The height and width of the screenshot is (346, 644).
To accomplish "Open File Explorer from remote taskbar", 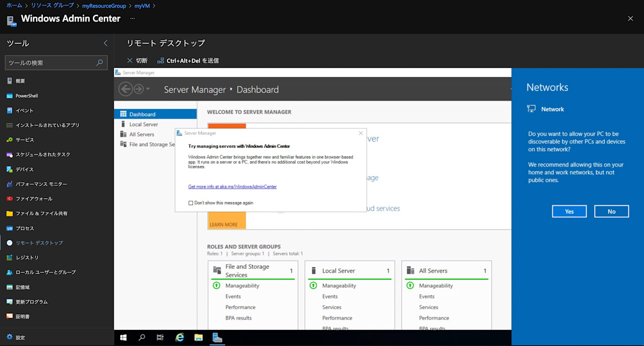I will [x=199, y=337].
